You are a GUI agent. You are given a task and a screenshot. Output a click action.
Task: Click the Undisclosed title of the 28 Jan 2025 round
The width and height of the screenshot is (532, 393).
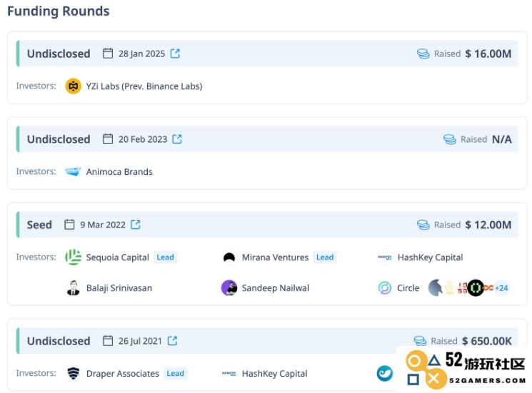[x=59, y=54]
